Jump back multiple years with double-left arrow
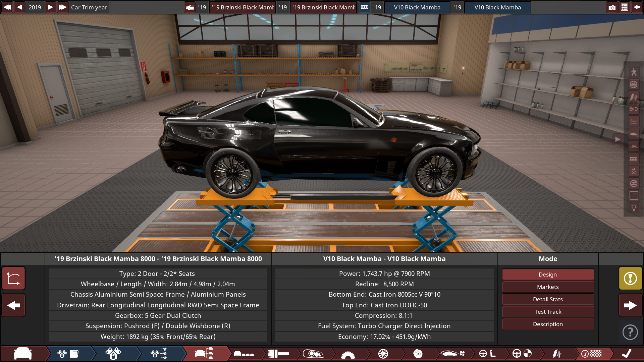This screenshot has height=362, width=644. pos(7,7)
